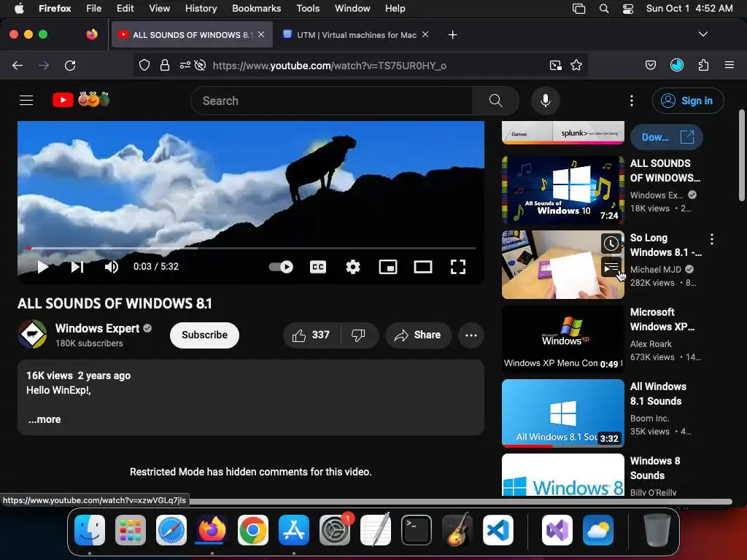This screenshot has height=560, width=747.
Task: Skip to next video in player
Action: pyautogui.click(x=77, y=267)
